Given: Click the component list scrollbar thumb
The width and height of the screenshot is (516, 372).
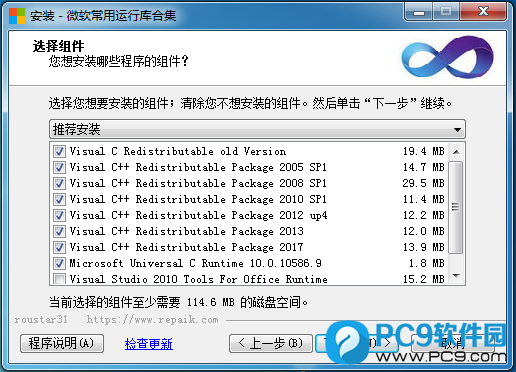Looking at the screenshot, I should (x=456, y=207).
